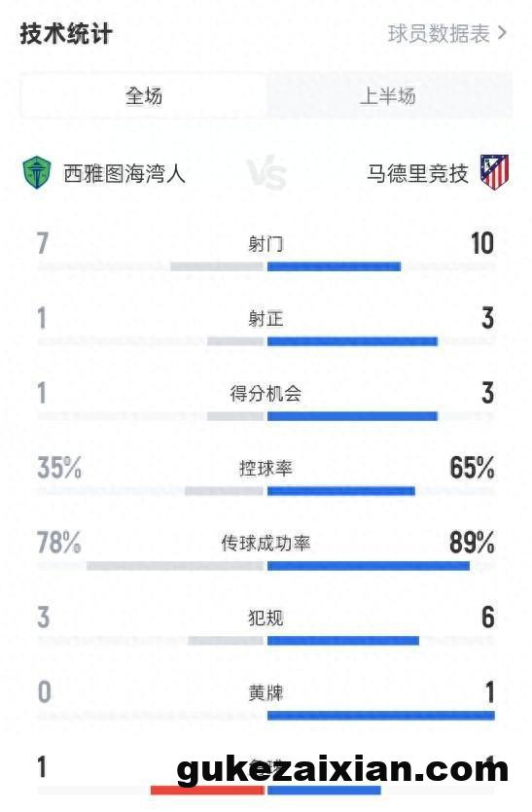The image size is (532, 812).
Task: Tap the Atletico Madrid team crest
Action: pyautogui.click(x=494, y=172)
